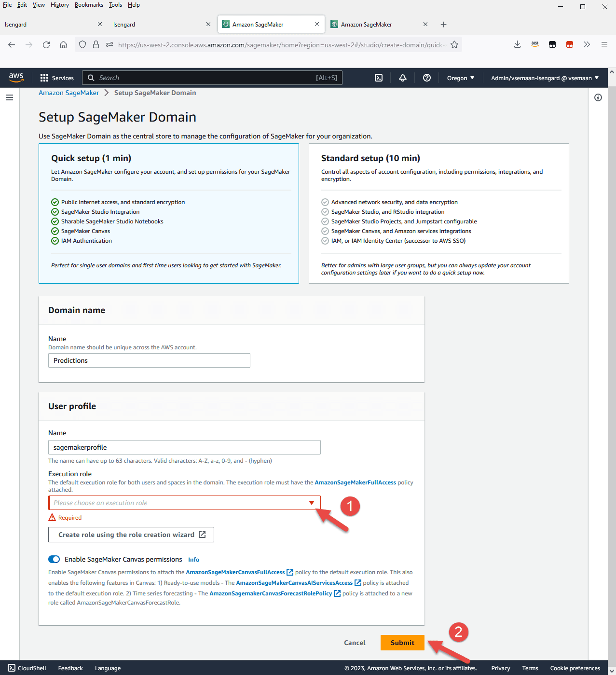Close the active Amazon SageMaker tab
This screenshot has height=675, width=616.
[x=317, y=24]
